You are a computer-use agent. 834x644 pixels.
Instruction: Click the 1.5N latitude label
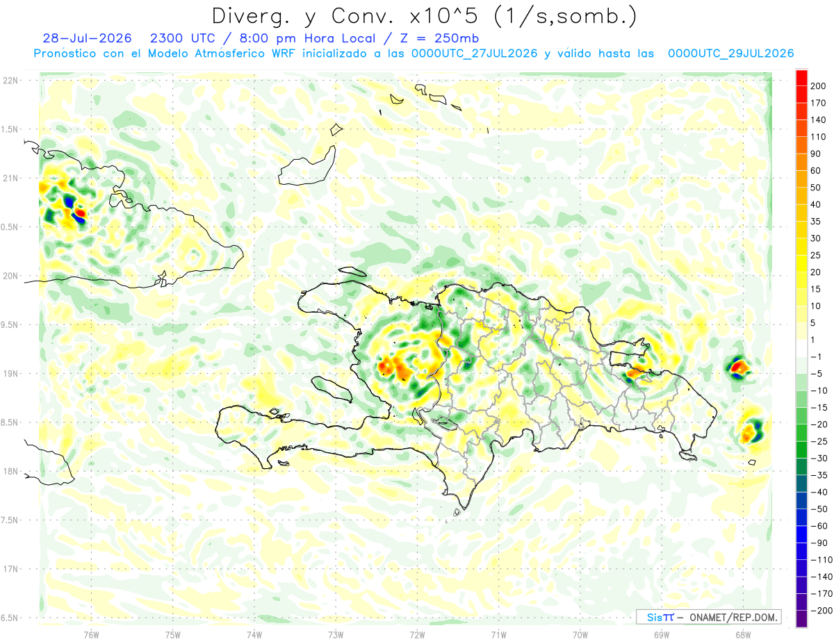coord(10,129)
